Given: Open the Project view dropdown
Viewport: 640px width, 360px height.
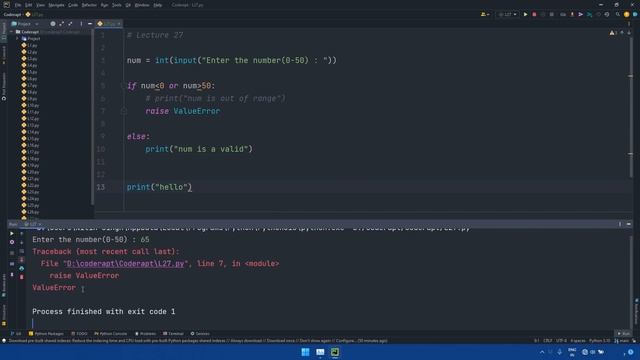Looking at the screenshot, I should tap(24, 24).
